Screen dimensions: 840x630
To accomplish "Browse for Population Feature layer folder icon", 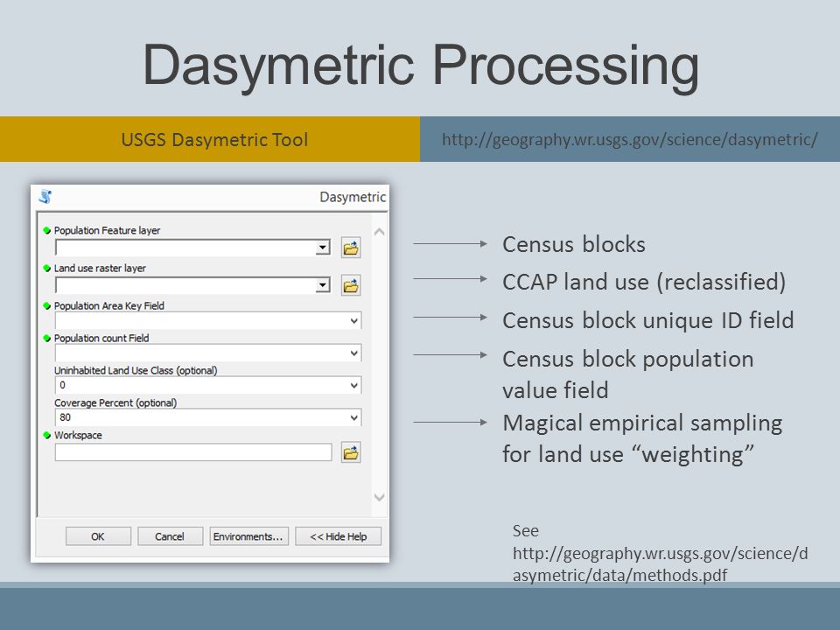I will pos(351,248).
